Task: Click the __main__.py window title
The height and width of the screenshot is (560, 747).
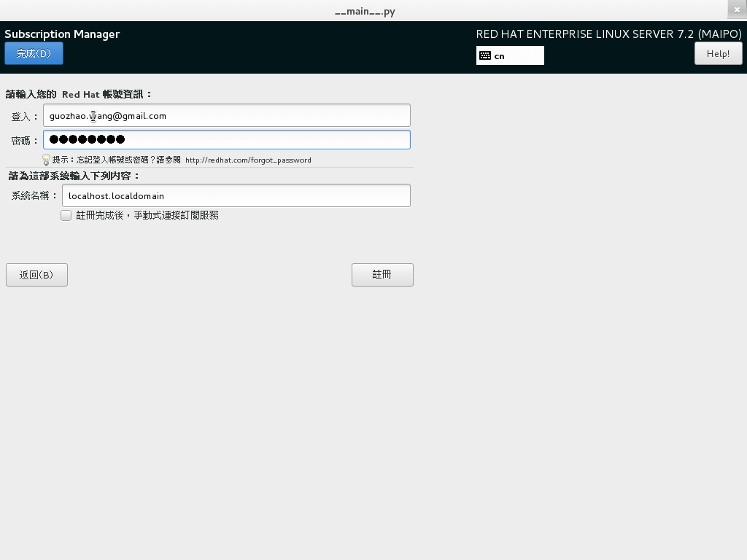Action: pos(365,11)
